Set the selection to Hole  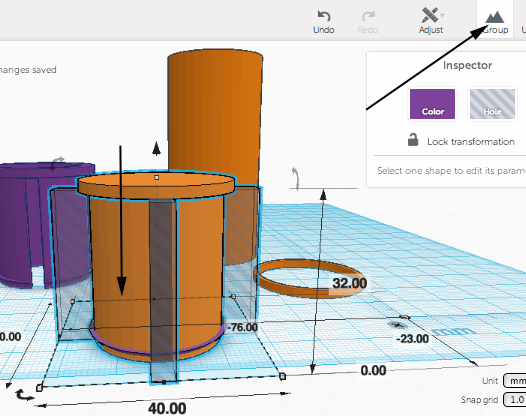pyautogui.click(x=492, y=104)
